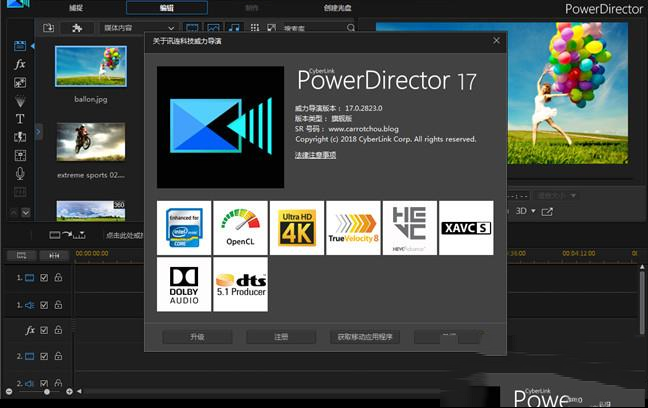
Task: Click the puzzle-piece plugins icon
Action: point(77,28)
